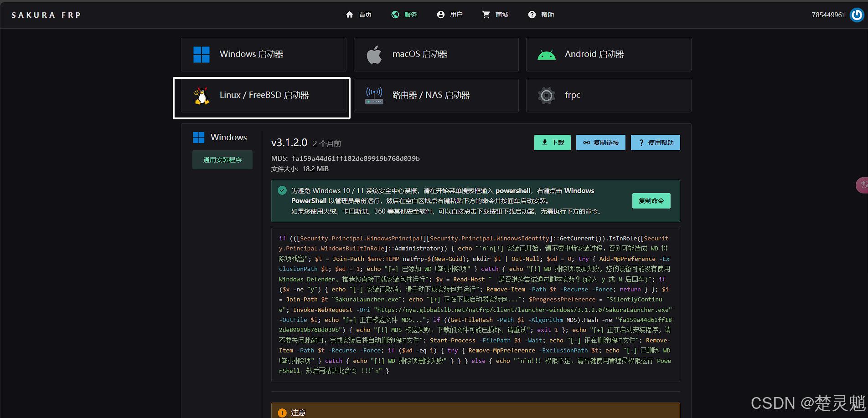Select the 路由器 / NAS 启动器 card
868x418 pixels.
[436, 96]
